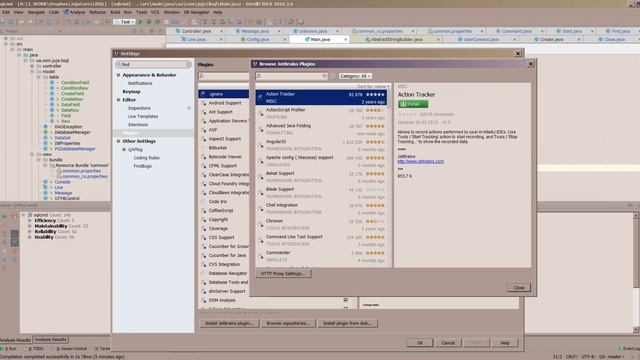Select the Advanced Java Folding plugin
This screenshot has width=640, height=360.
click(x=321, y=129)
